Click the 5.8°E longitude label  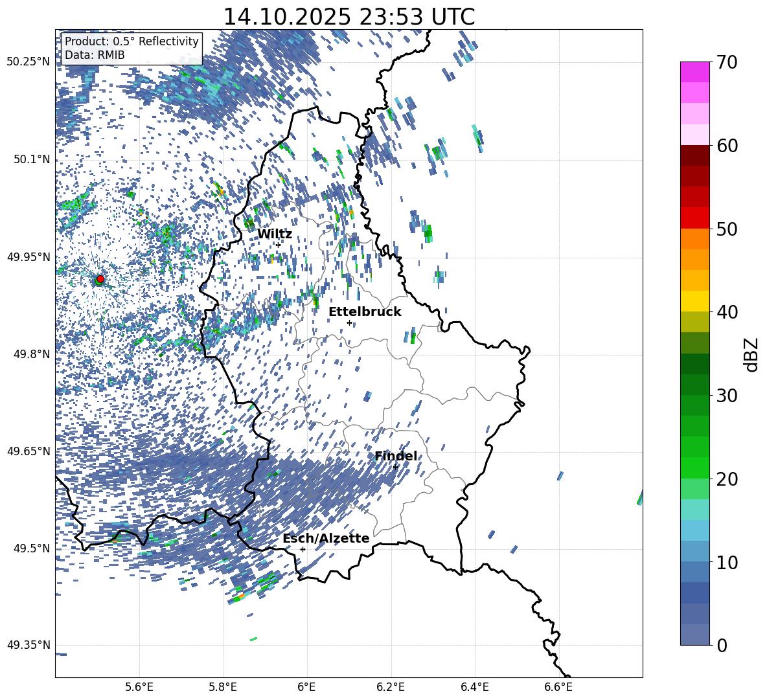coord(223,687)
